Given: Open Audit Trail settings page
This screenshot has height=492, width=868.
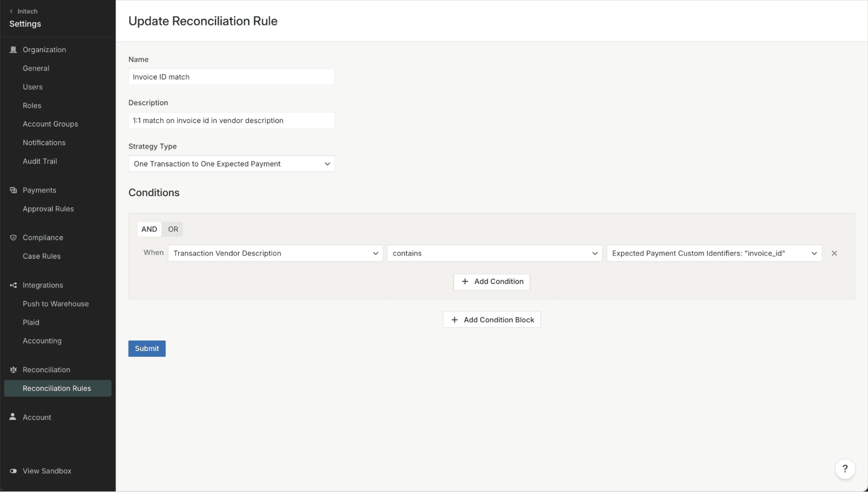Looking at the screenshot, I should 40,161.
